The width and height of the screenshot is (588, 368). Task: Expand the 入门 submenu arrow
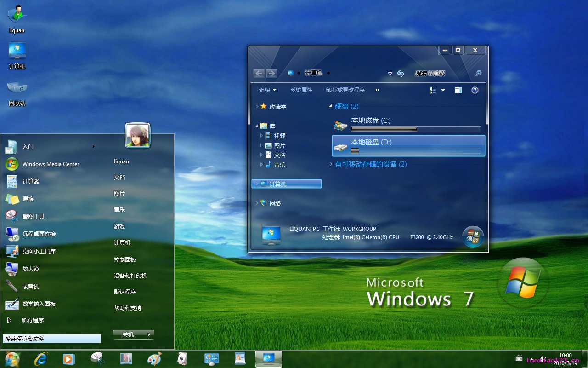click(x=94, y=147)
